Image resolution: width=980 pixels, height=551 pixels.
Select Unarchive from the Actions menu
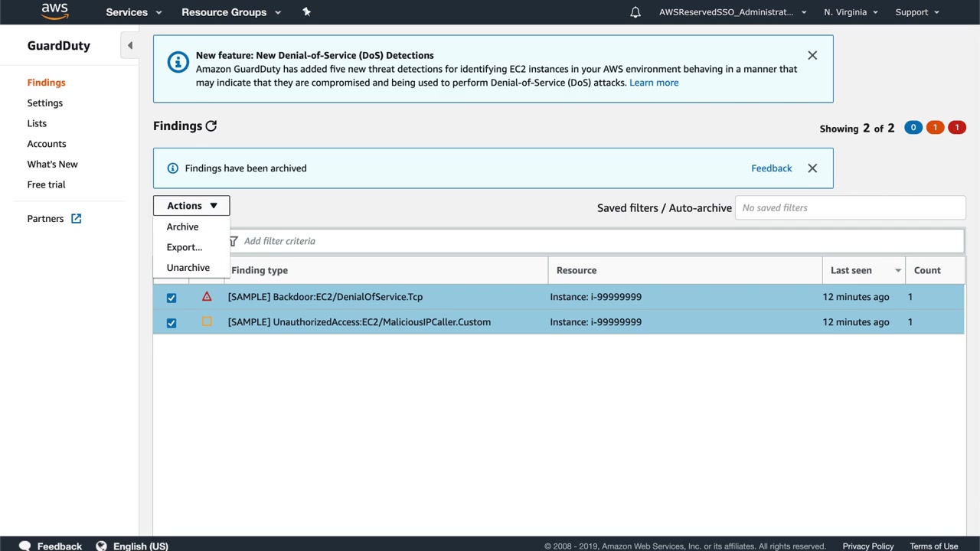tap(188, 268)
